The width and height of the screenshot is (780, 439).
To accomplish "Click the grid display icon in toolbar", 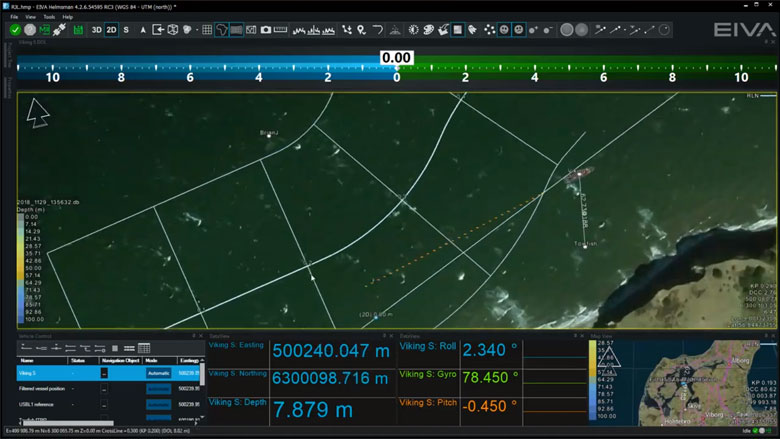I will tap(204, 30).
